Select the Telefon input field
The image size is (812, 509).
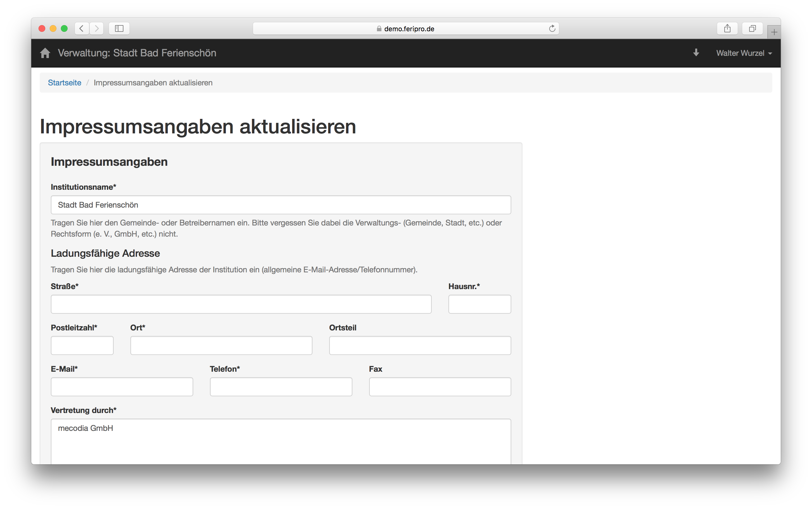(x=281, y=387)
